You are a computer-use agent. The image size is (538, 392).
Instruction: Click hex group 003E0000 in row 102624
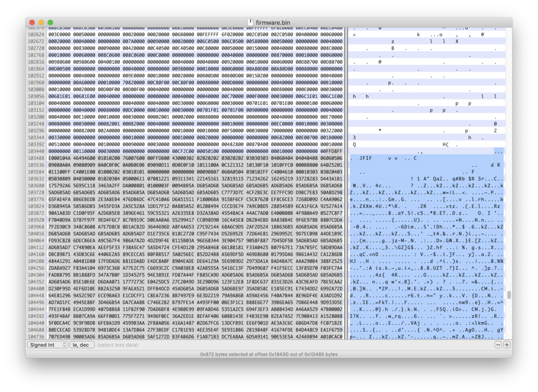coord(60,35)
